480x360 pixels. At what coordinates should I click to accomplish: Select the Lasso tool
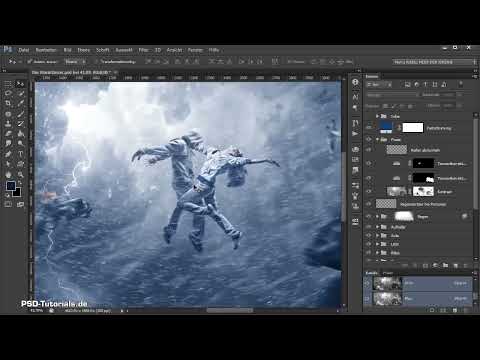coord(8,94)
